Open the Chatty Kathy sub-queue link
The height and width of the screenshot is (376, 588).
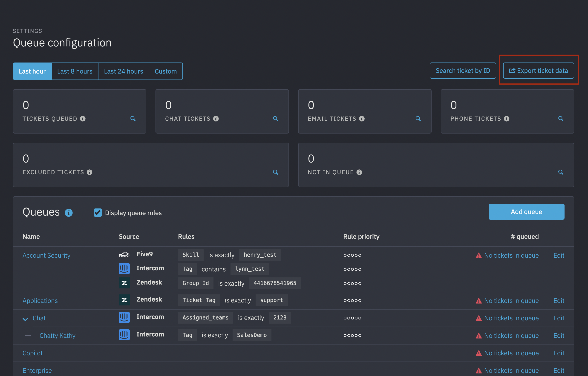(x=58, y=336)
